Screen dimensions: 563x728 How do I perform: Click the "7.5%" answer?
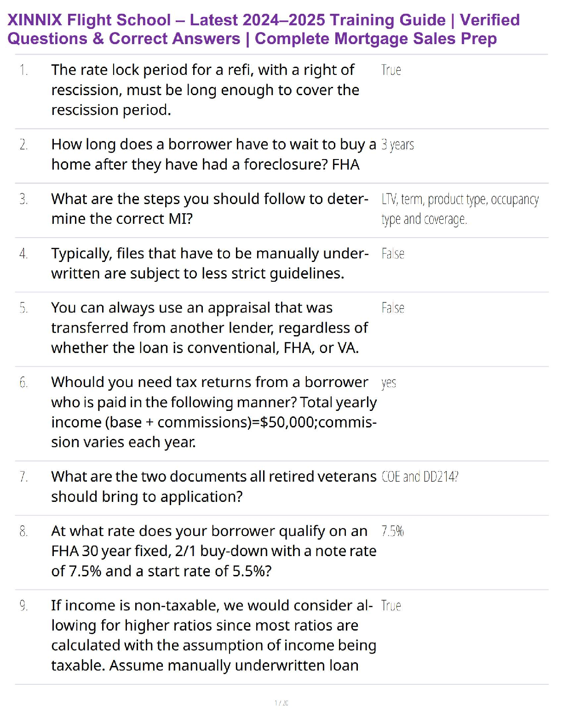[x=392, y=532]
